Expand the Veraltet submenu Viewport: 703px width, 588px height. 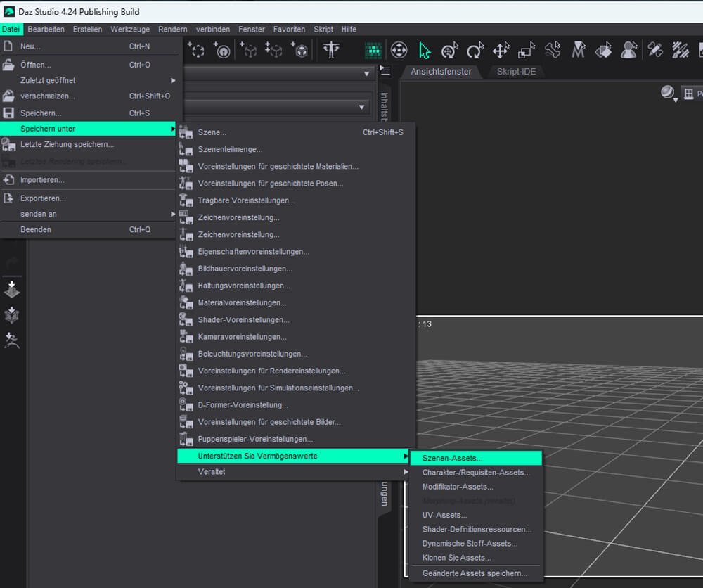click(x=293, y=472)
